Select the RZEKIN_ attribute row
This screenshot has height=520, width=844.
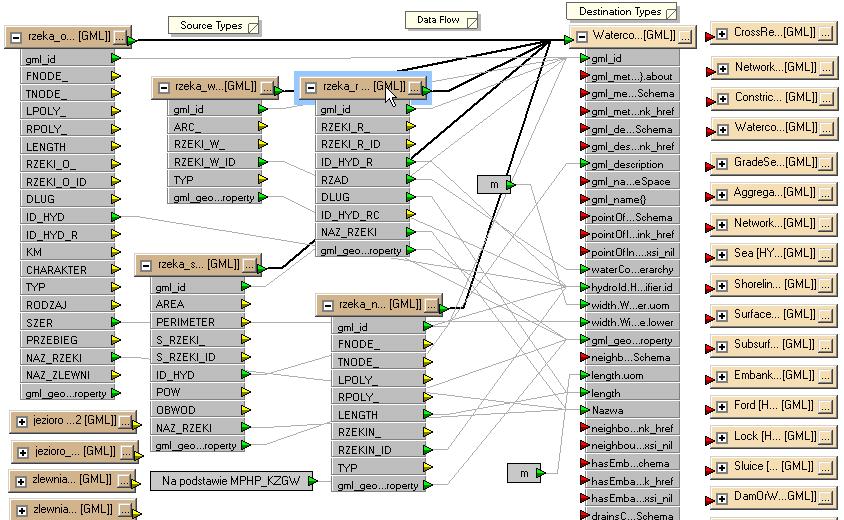tap(378, 432)
